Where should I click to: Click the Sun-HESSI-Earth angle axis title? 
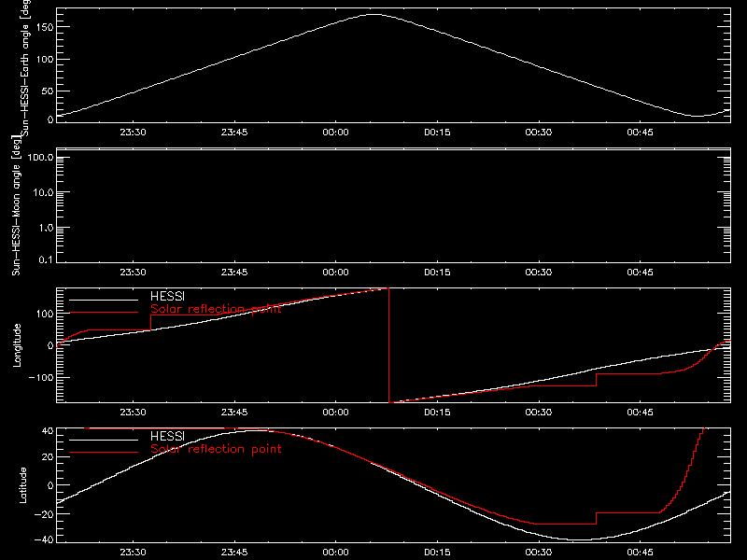tap(25, 67)
